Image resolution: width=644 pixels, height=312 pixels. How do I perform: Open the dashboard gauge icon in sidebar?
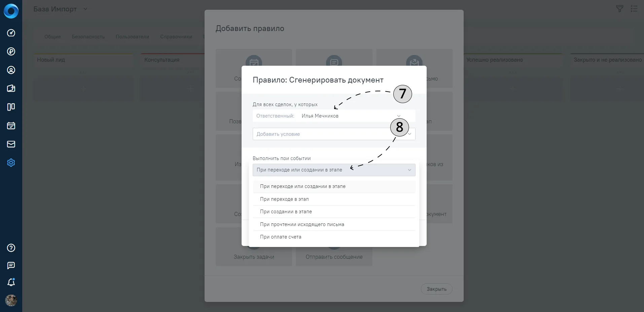click(x=11, y=33)
